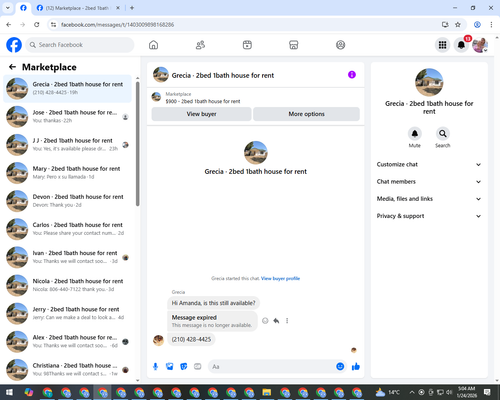Go to the Home feed icon
Viewport: 500px width, 400px height.
click(153, 45)
